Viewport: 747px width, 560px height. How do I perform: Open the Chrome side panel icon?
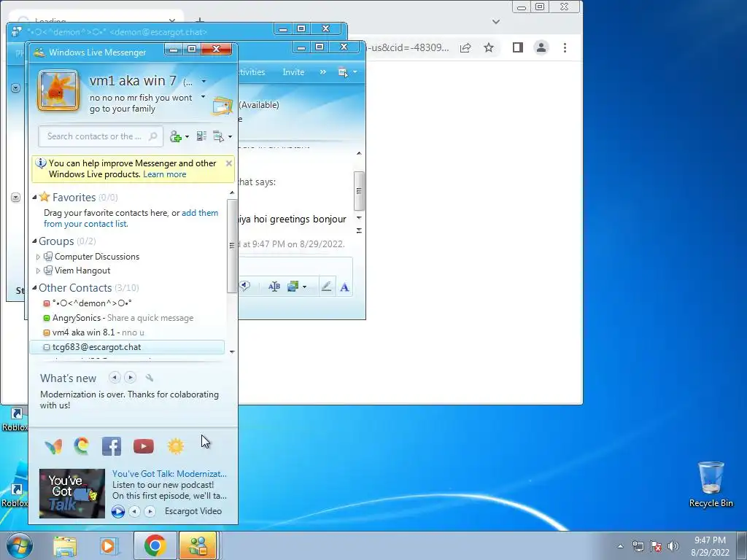[x=518, y=47]
